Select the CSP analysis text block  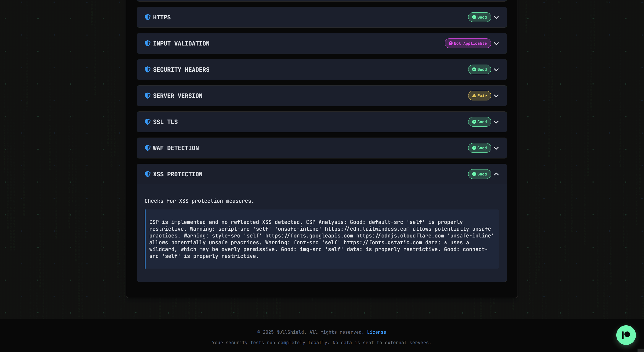[x=321, y=239]
